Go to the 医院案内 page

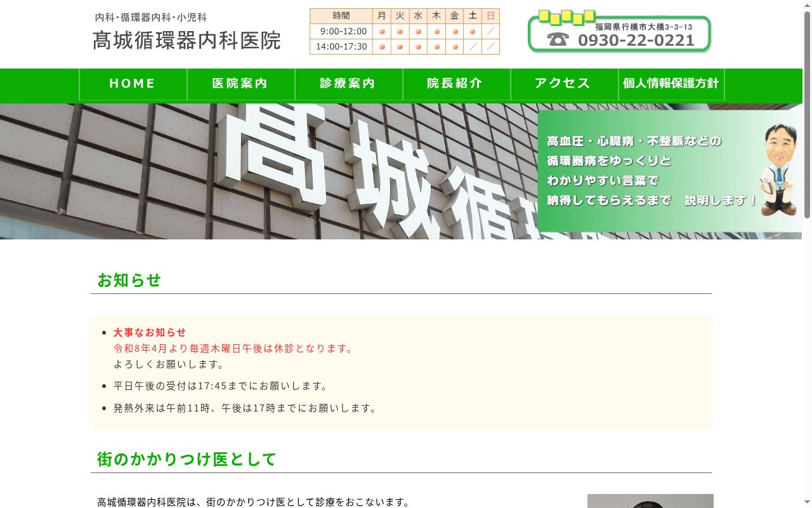pyautogui.click(x=241, y=84)
